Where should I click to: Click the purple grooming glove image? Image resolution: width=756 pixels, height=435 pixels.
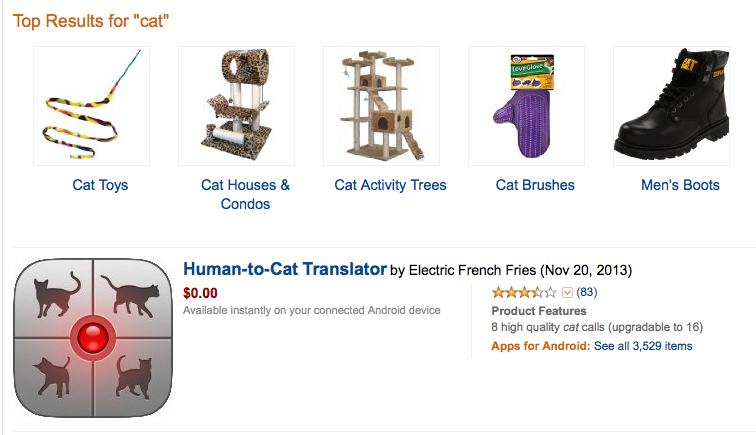pyautogui.click(x=526, y=106)
